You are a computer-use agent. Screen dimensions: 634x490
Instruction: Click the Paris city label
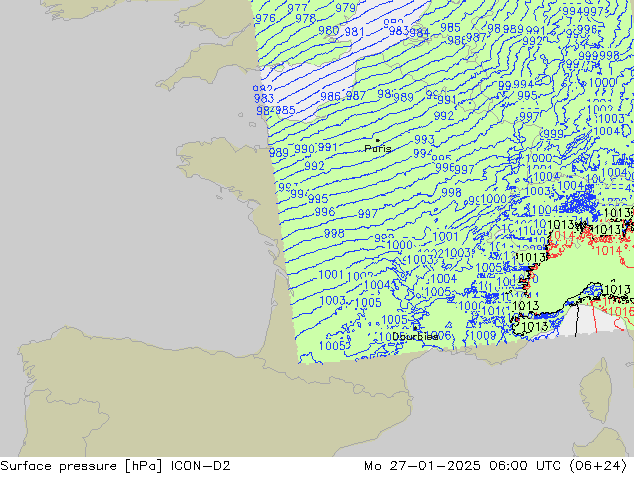(x=378, y=148)
